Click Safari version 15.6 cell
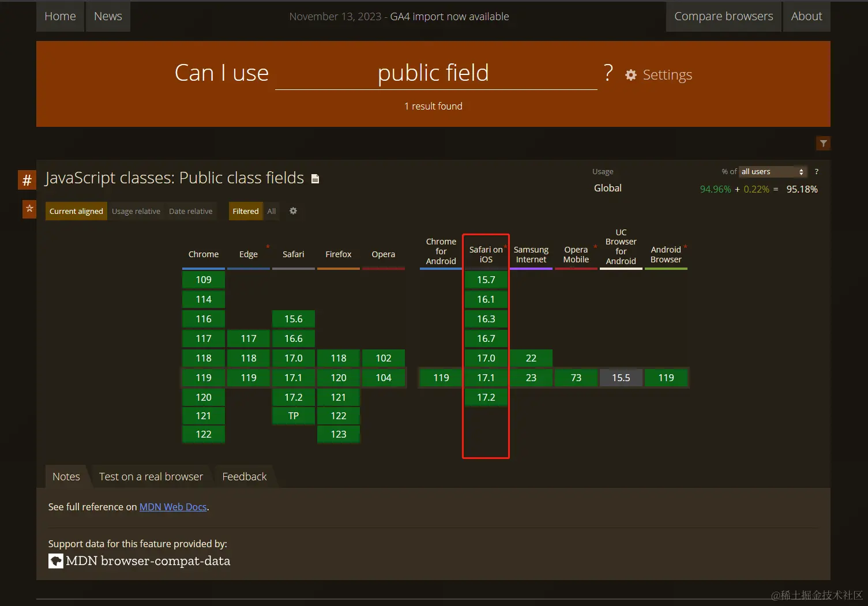The height and width of the screenshot is (606, 868). coord(294,319)
